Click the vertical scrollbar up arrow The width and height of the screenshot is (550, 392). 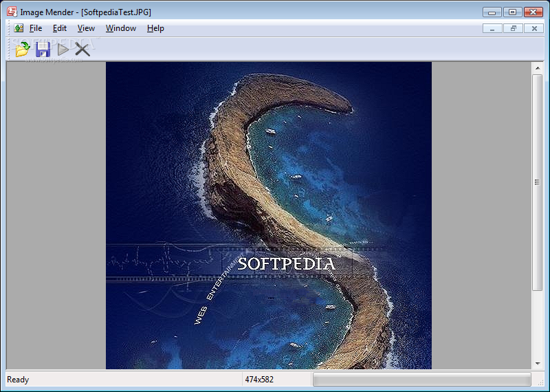pos(538,68)
